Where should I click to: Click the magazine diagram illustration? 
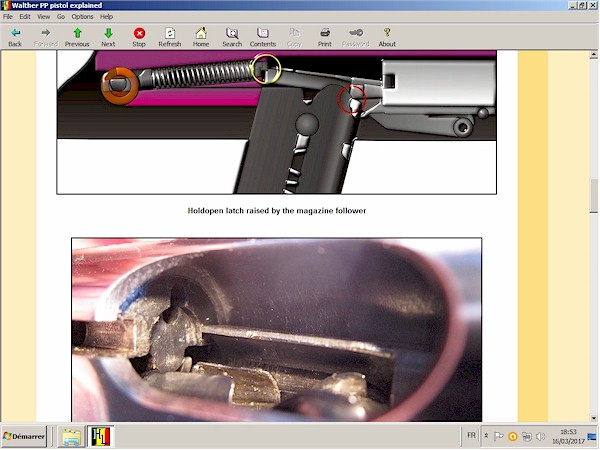click(277, 122)
